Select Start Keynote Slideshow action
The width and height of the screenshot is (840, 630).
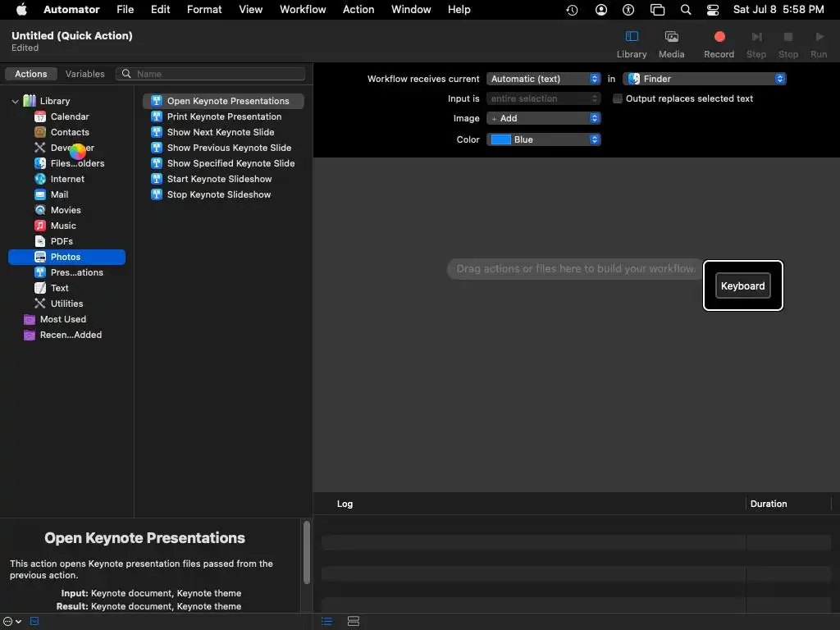[223, 178]
